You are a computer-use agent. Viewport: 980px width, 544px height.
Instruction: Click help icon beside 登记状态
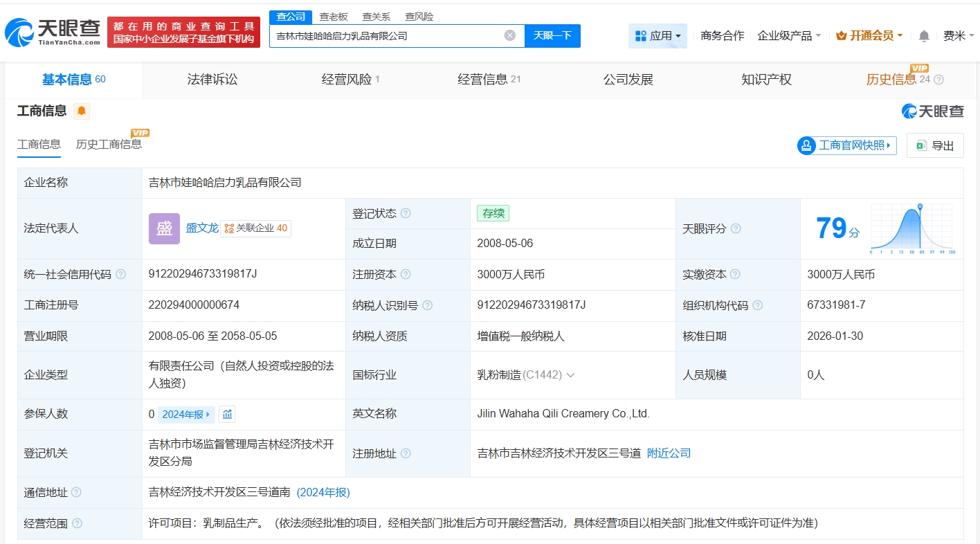[x=406, y=213]
